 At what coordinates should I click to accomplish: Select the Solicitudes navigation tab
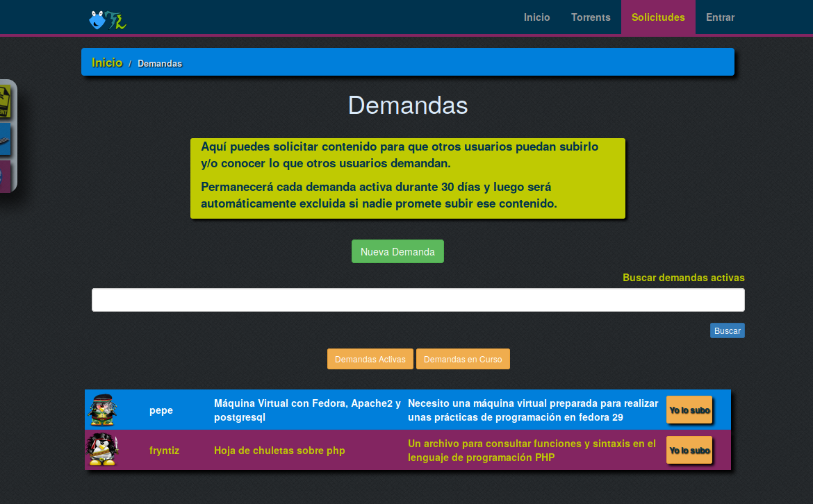[x=658, y=17]
